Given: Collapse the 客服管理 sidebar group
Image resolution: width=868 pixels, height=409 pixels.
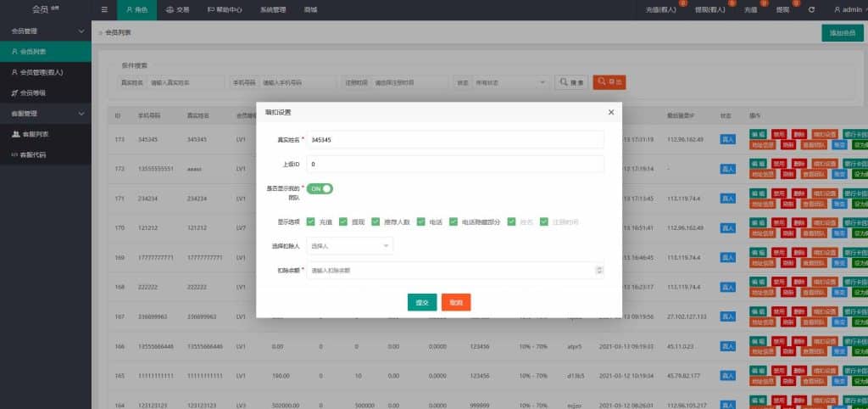Looking at the screenshot, I should [x=46, y=113].
